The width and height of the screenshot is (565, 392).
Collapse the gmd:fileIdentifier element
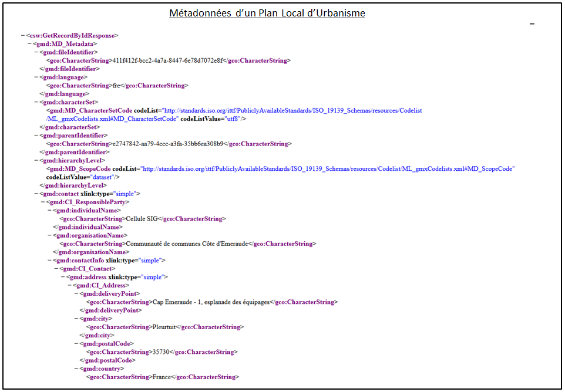pyautogui.click(x=36, y=52)
